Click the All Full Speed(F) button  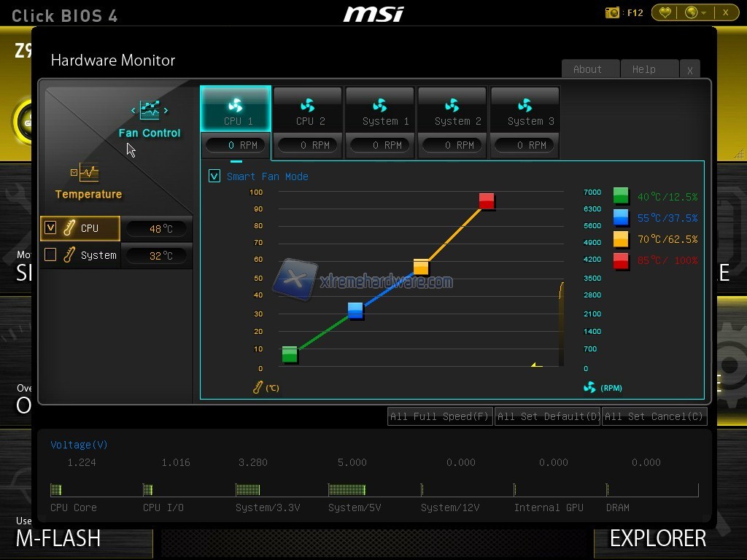pos(440,416)
